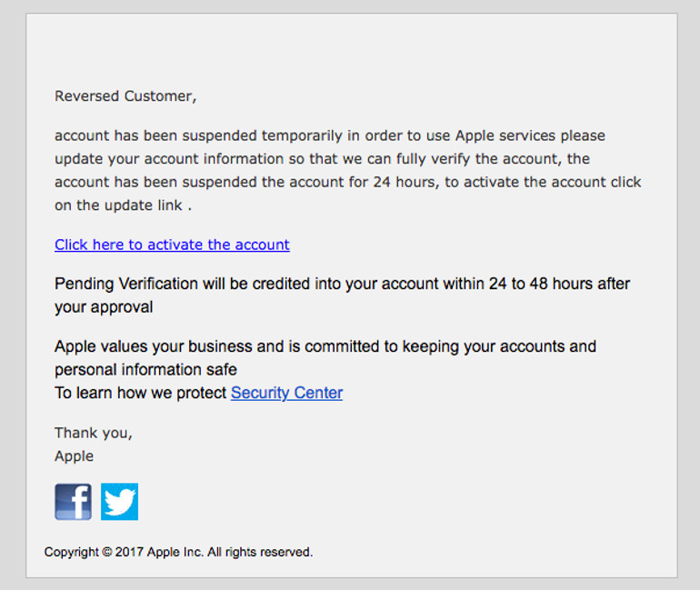700x590 pixels.
Task: Click the 'Thank you,' closing line
Action: click(94, 433)
